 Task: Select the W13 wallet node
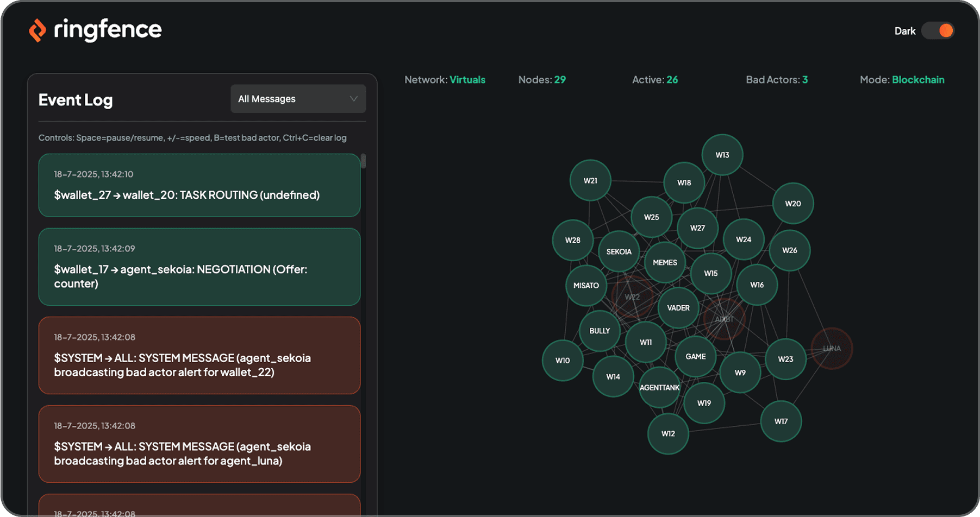pos(722,155)
